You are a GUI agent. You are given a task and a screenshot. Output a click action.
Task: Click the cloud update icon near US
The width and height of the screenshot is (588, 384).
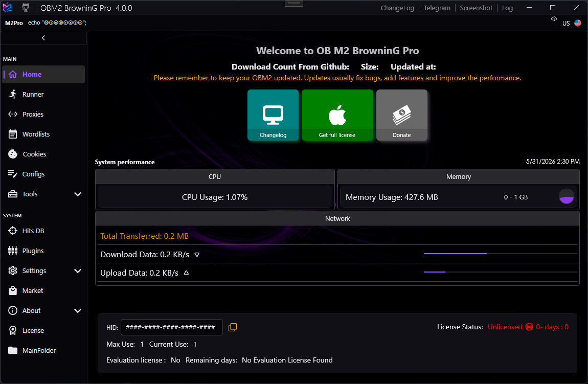click(x=554, y=19)
